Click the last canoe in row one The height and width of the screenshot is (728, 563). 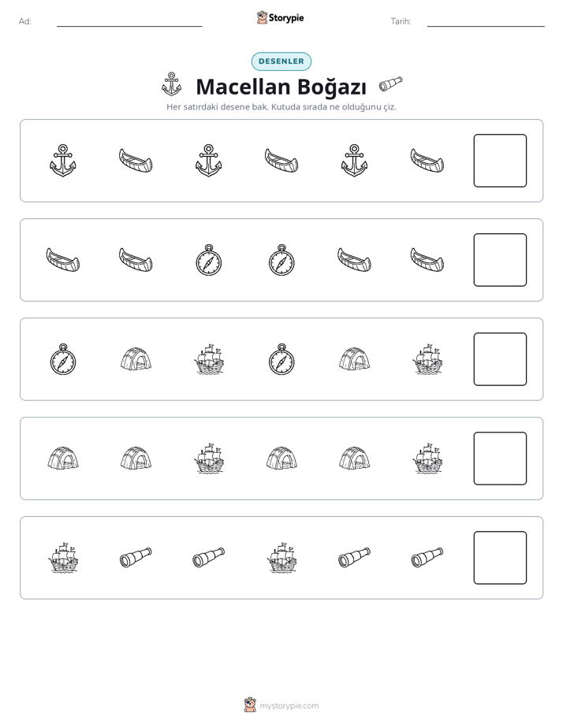click(427, 161)
